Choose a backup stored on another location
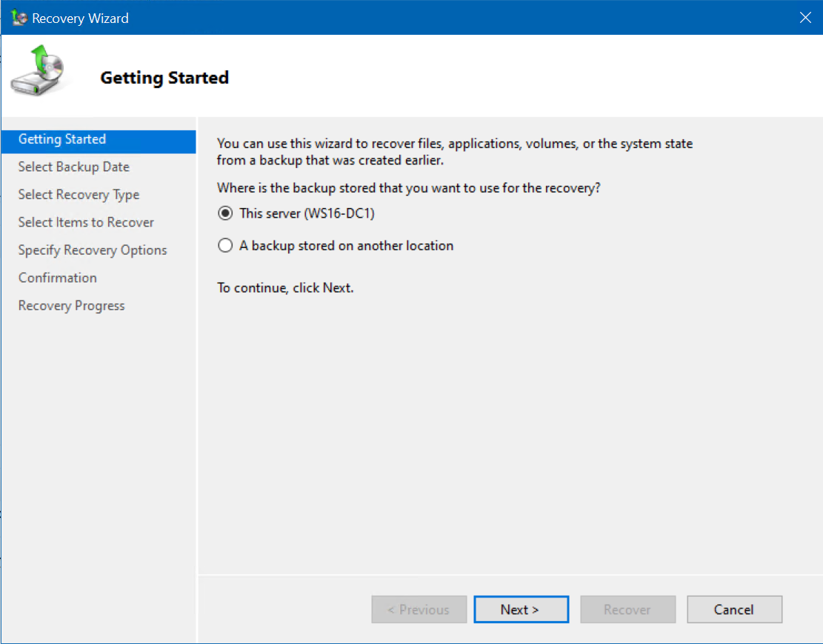The image size is (823, 644). 224,245
